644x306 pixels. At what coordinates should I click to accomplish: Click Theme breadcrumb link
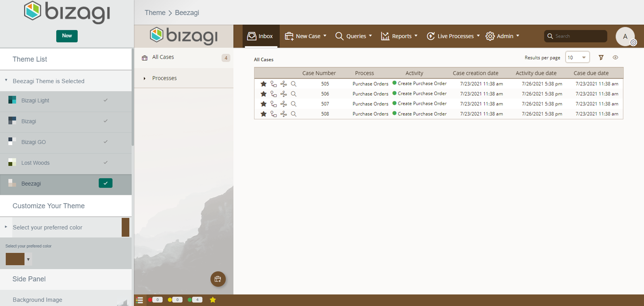pos(155,13)
